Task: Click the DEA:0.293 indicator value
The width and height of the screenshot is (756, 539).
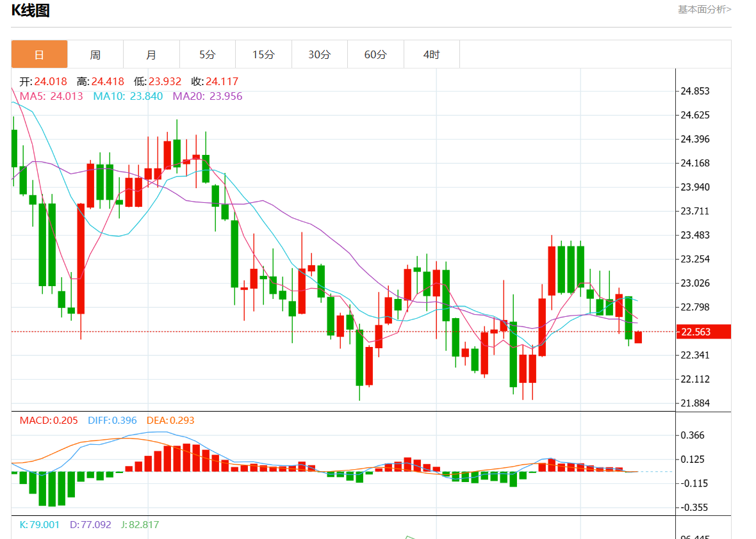Action: [x=170, y=421]
